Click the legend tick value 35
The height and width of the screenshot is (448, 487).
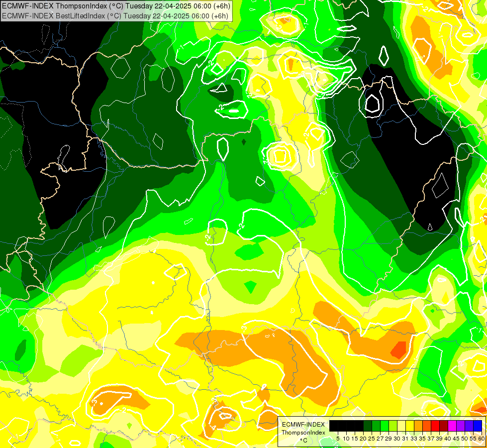(x=423, y=439)
